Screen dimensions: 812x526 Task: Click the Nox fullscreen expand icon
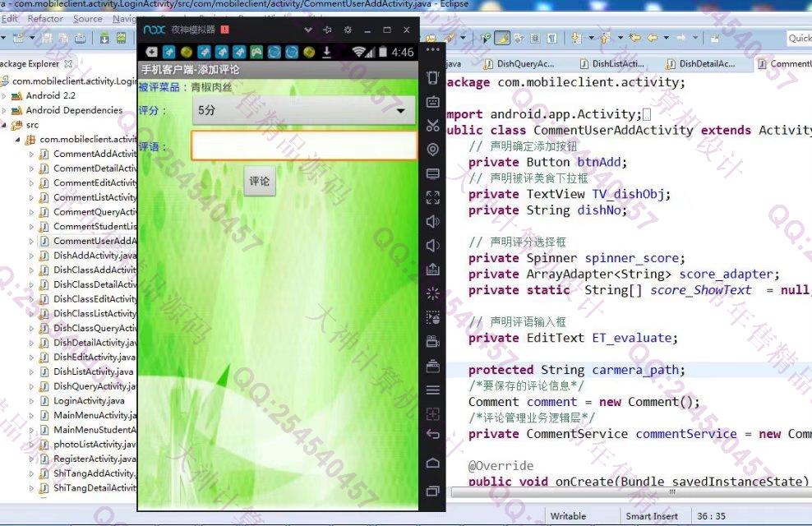pyautogui.click(x=433, y=197)
